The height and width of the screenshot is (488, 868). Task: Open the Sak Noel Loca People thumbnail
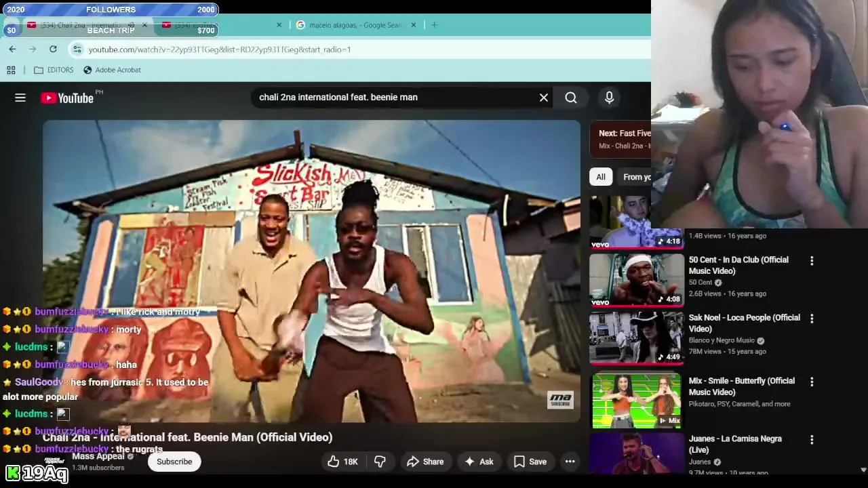point(636,338)
